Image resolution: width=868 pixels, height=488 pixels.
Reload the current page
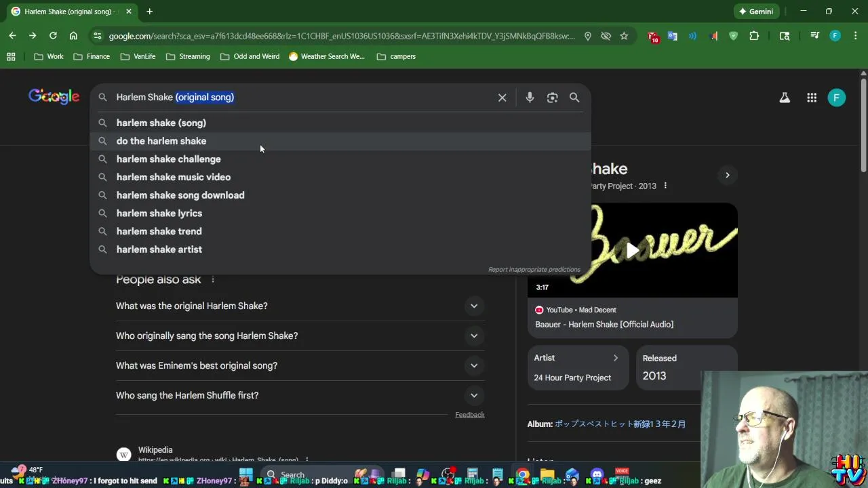tap(53, 36)
